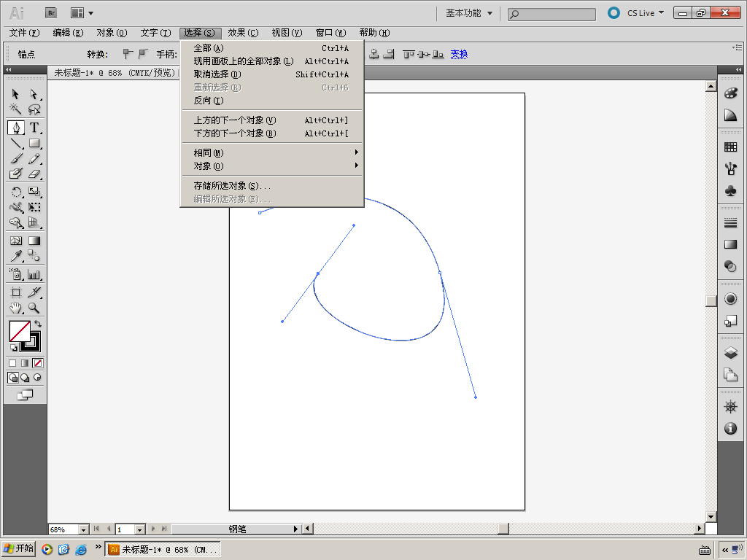747x560 pixels.
Task: Choose the Eraser tool
Action: pos(34,174)
